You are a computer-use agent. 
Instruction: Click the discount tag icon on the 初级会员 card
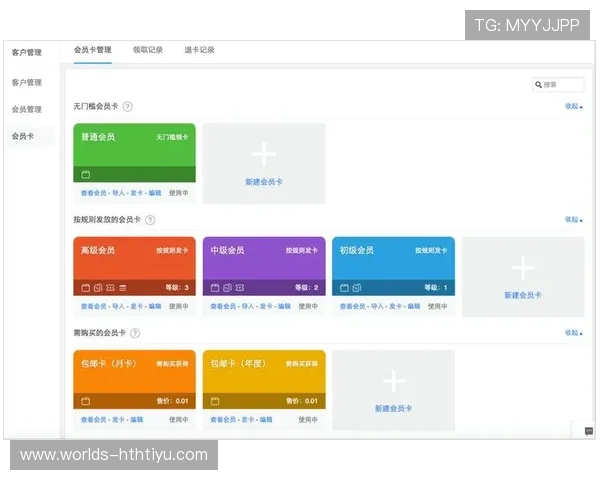(357, 288)
